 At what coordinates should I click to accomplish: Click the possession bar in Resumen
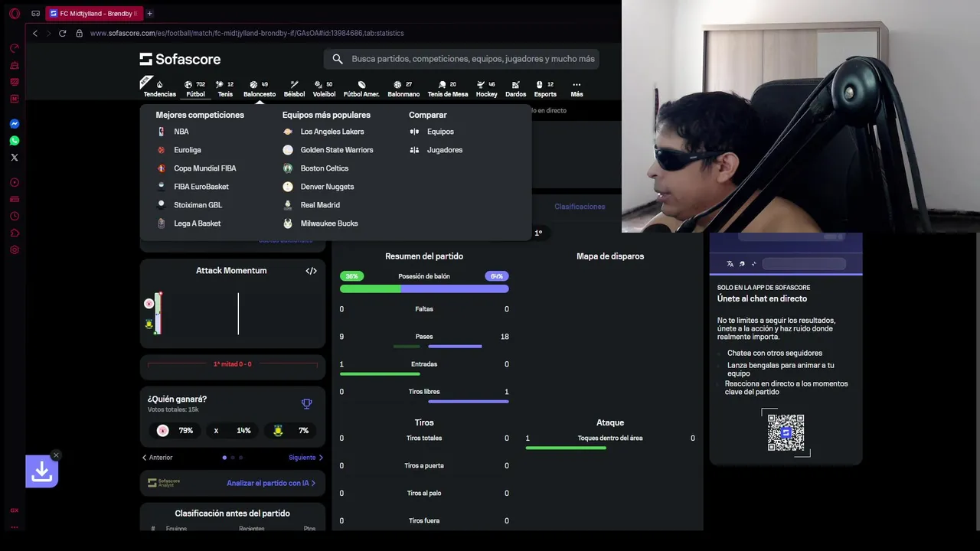(x=424, y=289)
